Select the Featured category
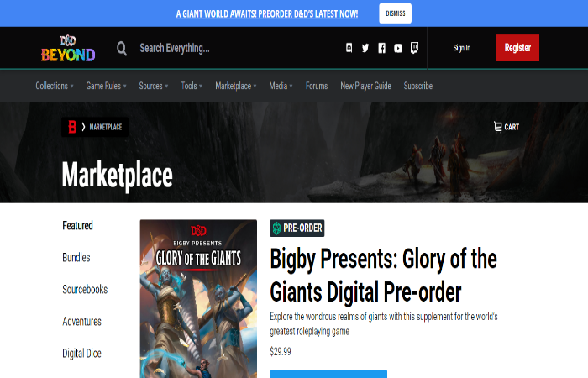The width and height of the screenshot is (588, 378). [x=77, y=225]
